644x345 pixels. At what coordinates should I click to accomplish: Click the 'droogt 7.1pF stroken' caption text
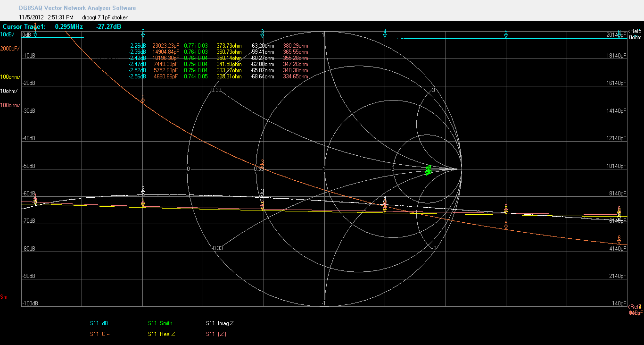pyautogui.click(x=105, y=17)
